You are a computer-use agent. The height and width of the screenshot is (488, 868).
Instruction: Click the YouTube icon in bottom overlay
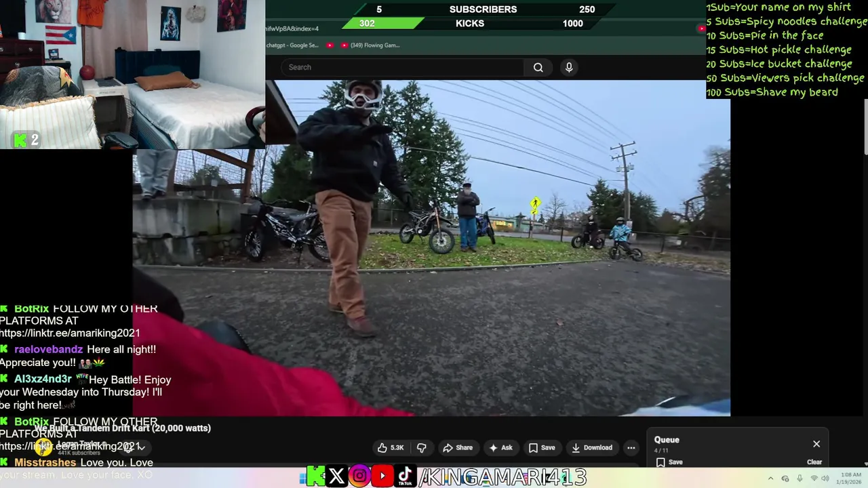382,476
